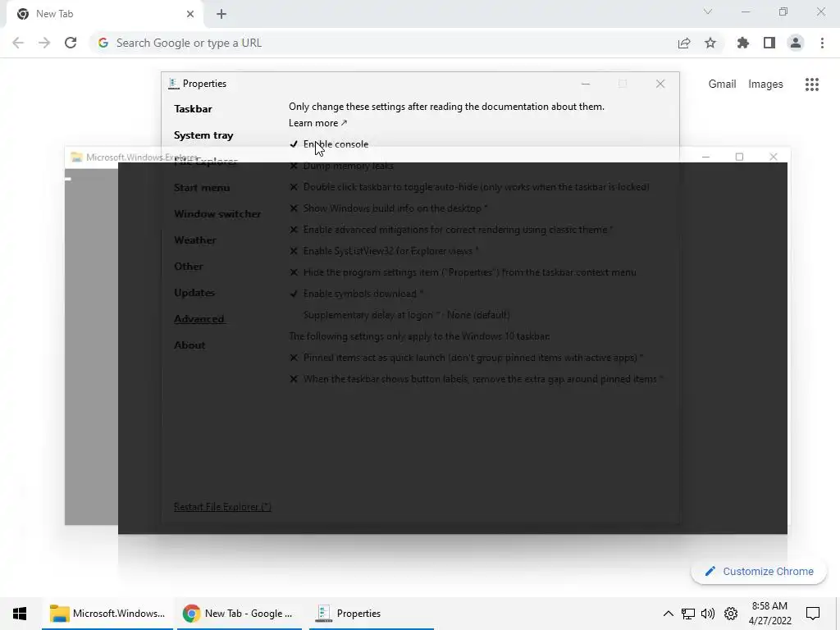Bookmark this tab with the star icon

click(710, 43)
